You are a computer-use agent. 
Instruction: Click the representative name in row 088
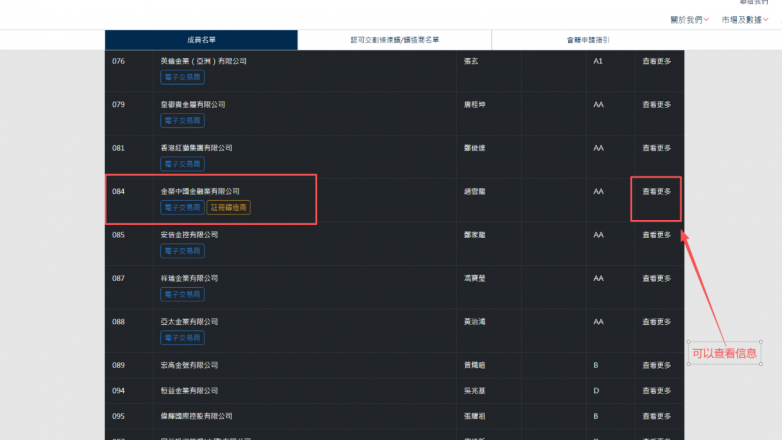point(474,322)
